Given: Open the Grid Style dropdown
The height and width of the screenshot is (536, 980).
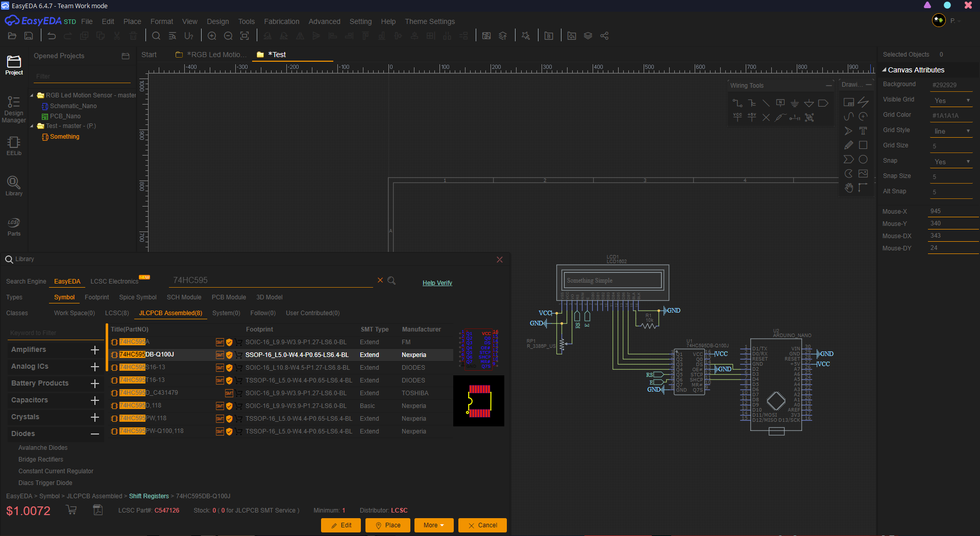Looking at the screenshot, I should (951, 131).
